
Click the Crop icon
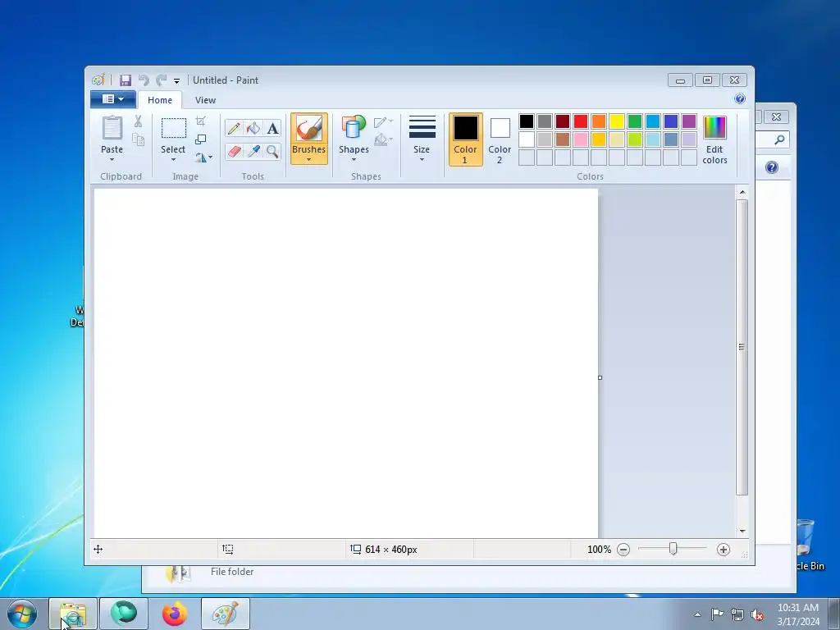(200, 121)
